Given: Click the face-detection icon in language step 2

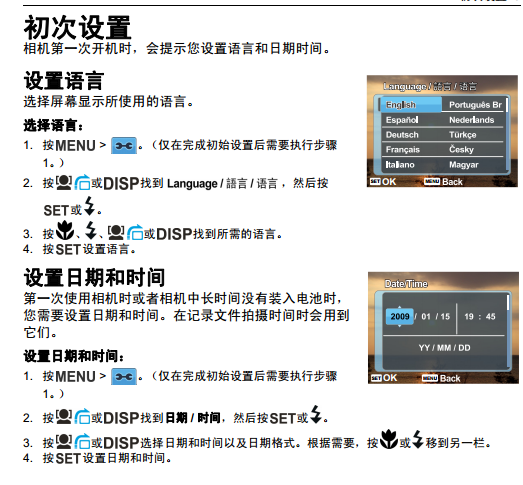Looking at the screenshot, I should coord(64,182).
